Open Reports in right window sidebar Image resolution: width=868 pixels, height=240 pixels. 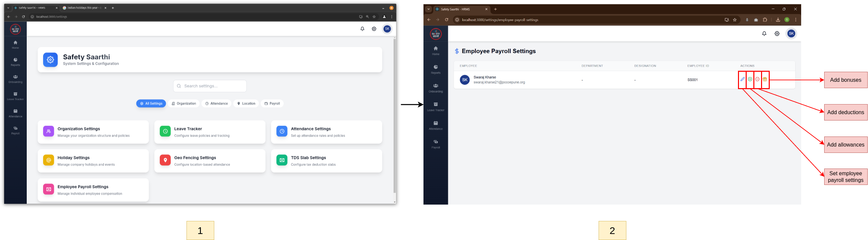point(436,69)
